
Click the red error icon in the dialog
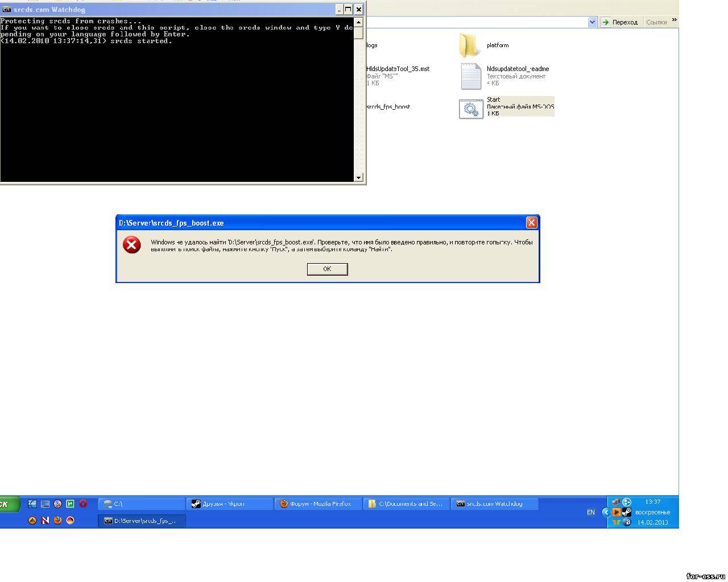[132, 245]
